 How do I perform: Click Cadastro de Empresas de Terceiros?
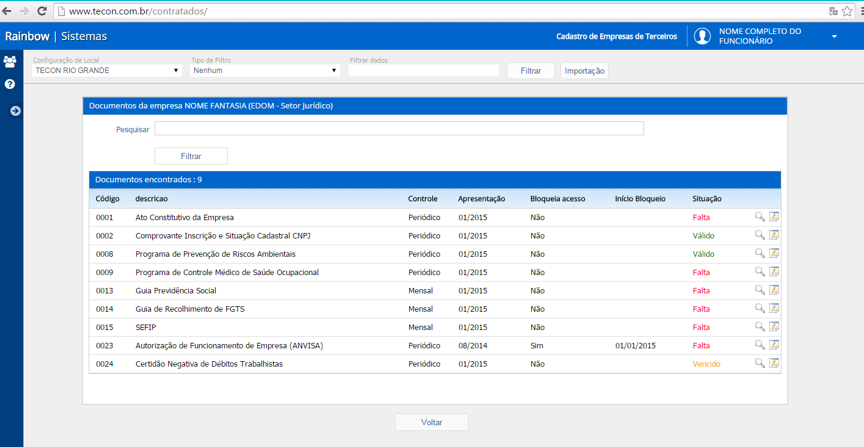coord(617,36)
